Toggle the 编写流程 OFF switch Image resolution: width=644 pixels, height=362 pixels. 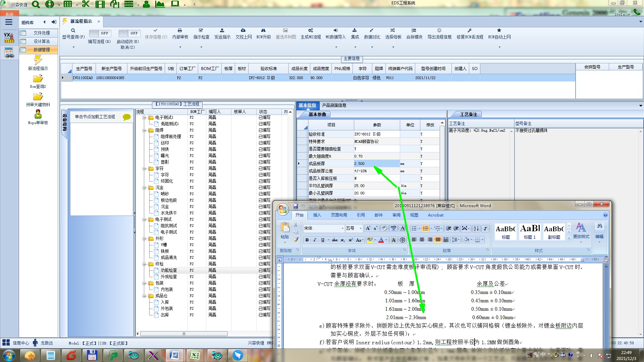(x=100, y=33)
